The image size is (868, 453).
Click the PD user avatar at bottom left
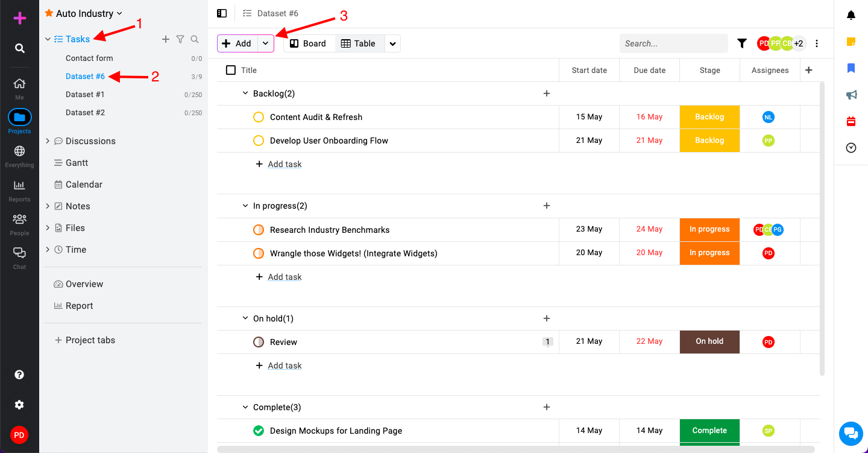tap(19, 435)
